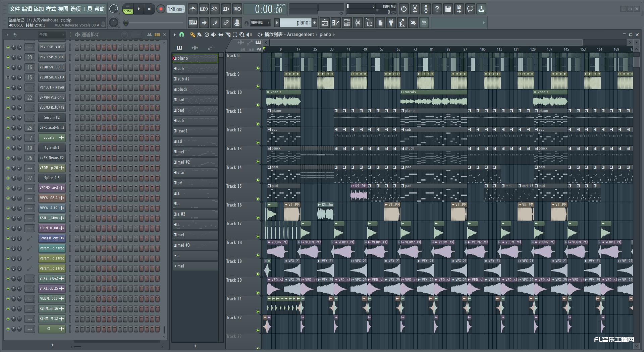This screenshot has height=352, width=644.
Task: Open the Playlist window icon
Action: [325, 23]
